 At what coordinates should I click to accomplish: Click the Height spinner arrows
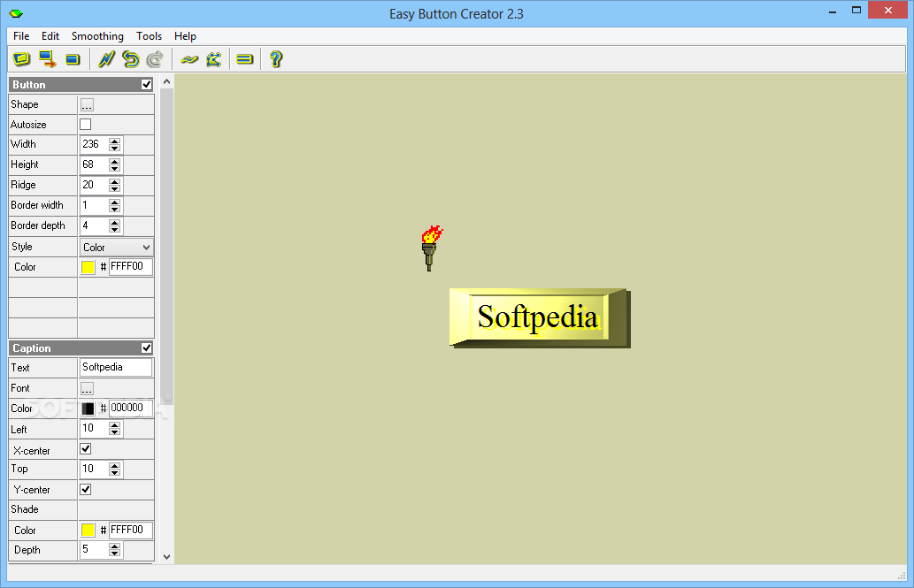115,165
